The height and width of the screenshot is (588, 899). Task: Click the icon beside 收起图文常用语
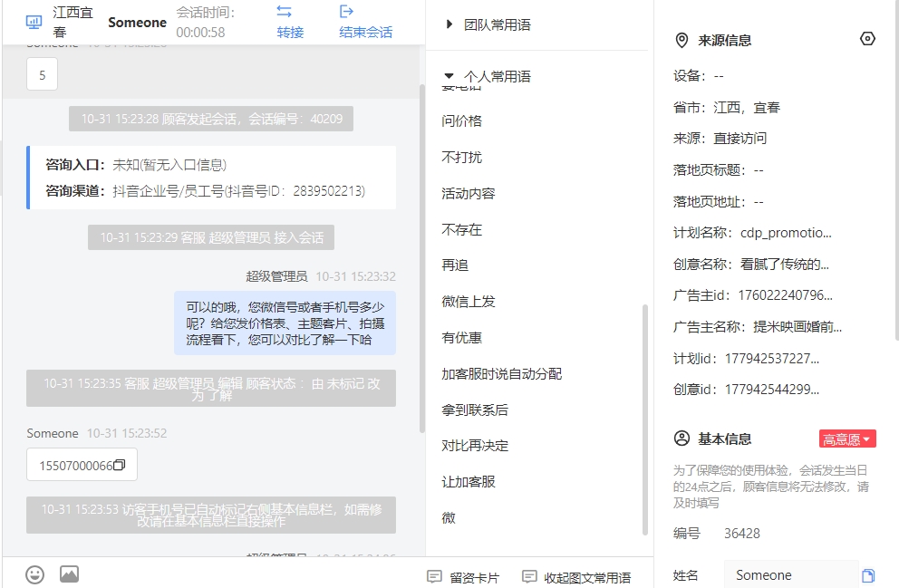point(529,576)
